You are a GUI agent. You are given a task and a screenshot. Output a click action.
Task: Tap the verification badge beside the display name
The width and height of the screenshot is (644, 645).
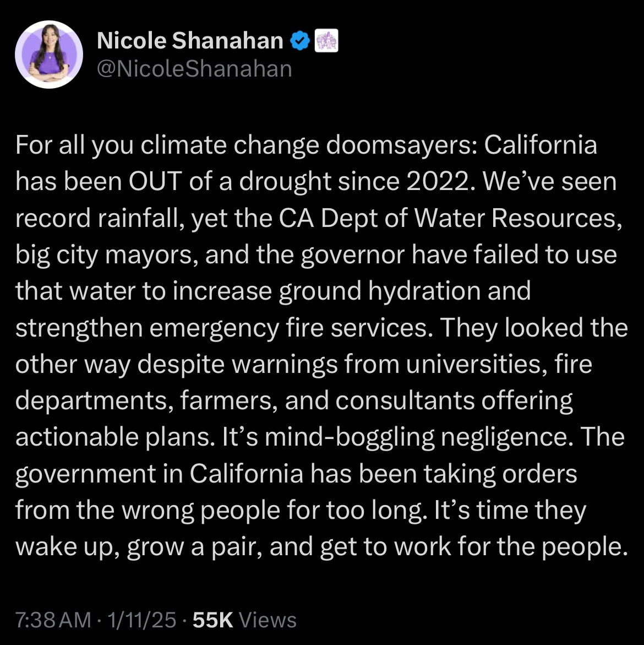pyautogui.click(x=299, y=40)
